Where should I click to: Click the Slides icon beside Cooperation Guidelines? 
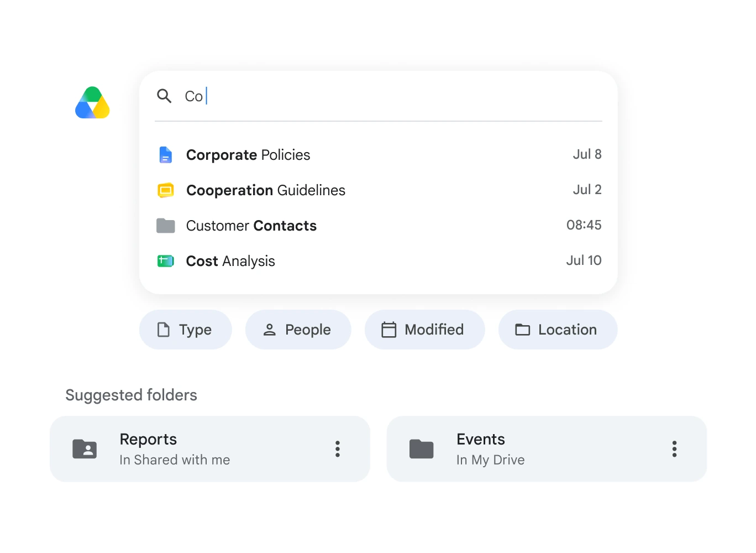click(x=166, y=190)
